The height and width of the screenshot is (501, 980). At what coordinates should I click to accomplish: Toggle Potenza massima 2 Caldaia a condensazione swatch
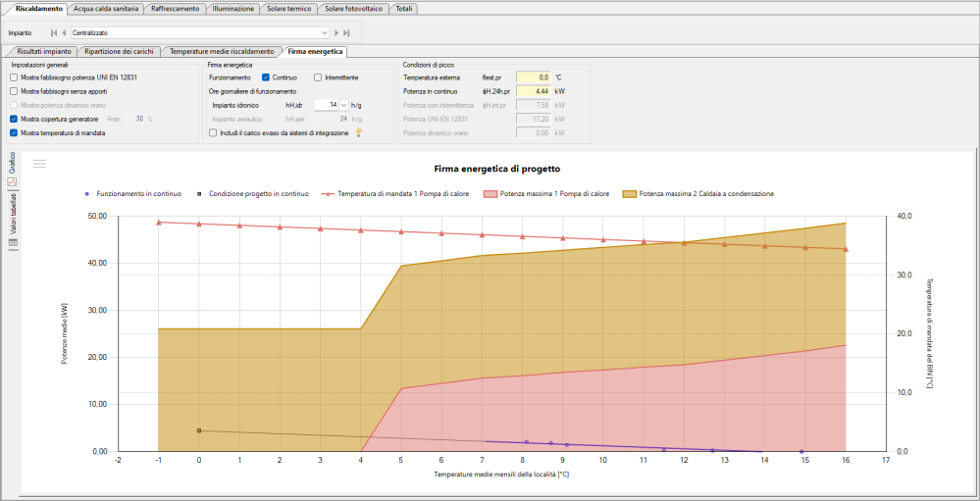coord(631,194)
